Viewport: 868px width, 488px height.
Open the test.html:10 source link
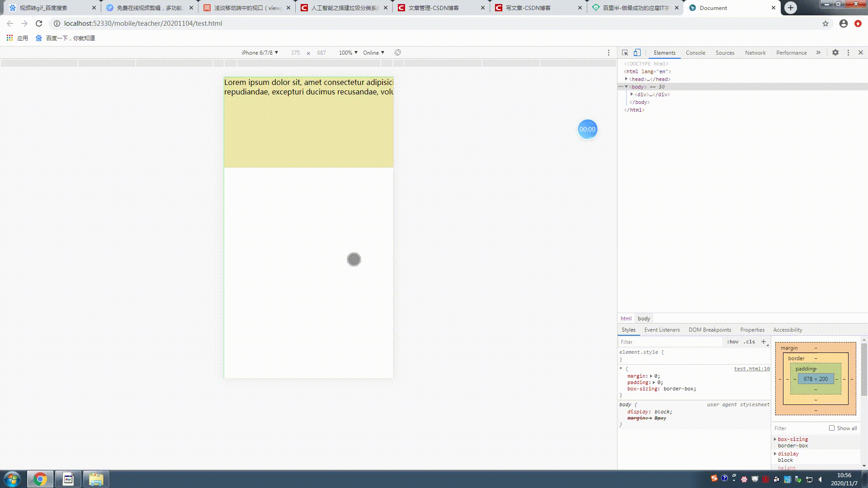pyautogui.click(x=751, y=369)
